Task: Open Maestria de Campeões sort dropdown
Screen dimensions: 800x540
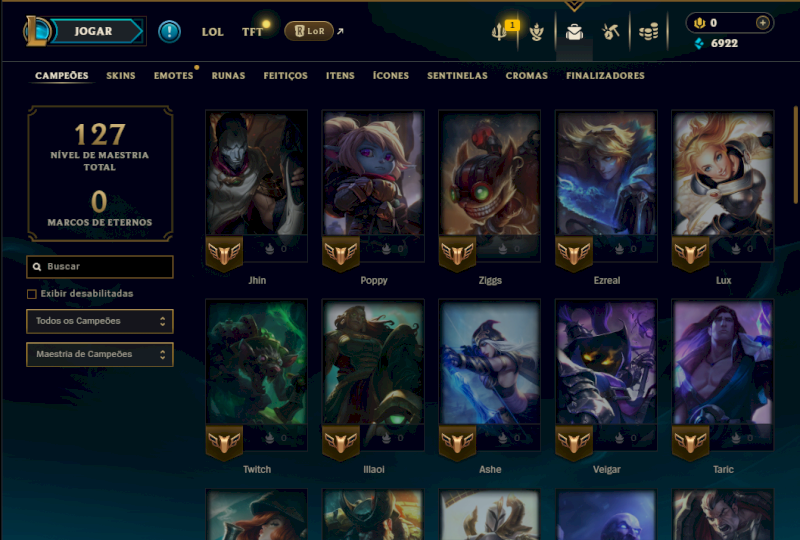Action: (x=100, y=354)
